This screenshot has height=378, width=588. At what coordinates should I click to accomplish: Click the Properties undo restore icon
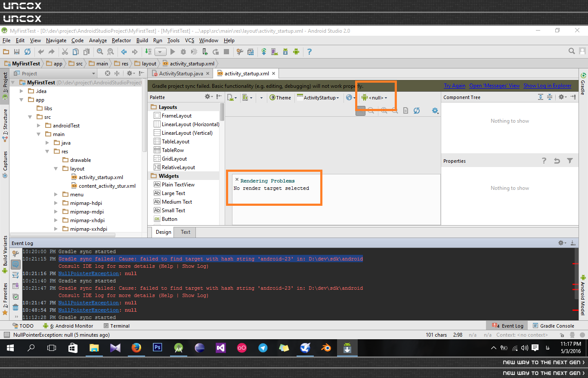[557, 161]
